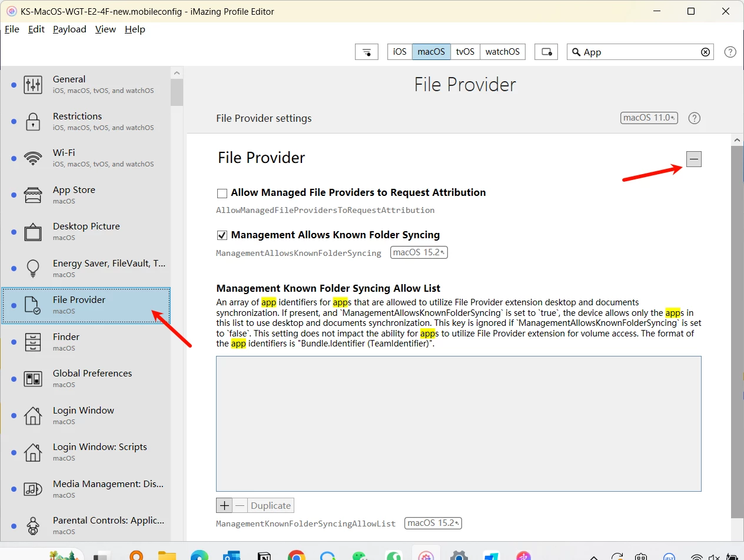
Task: Open File Explorer folder in the taskbar
Action: coord(167,555)
